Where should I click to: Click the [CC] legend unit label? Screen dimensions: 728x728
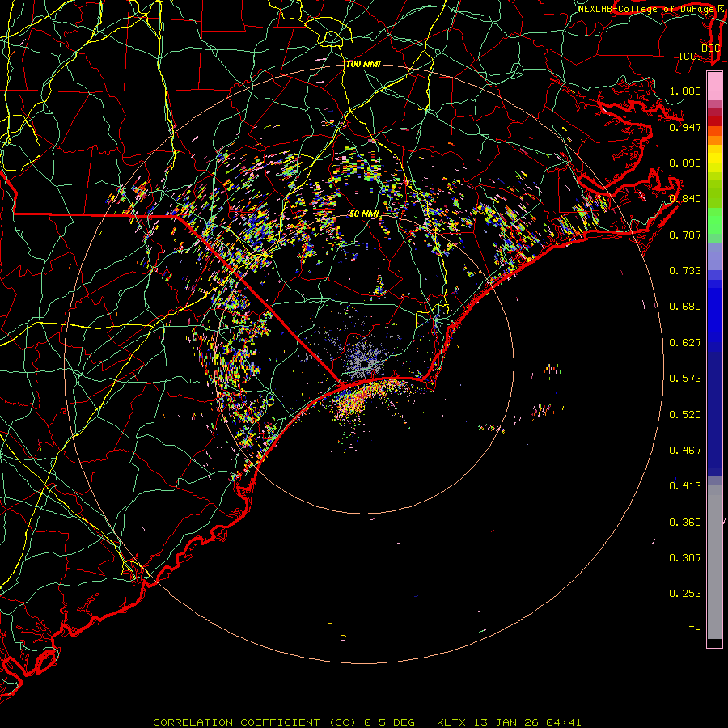[x=691, y=56]
